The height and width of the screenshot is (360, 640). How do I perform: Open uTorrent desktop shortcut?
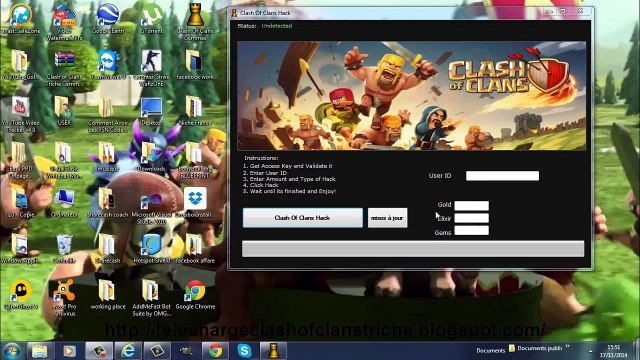(151, 19)
